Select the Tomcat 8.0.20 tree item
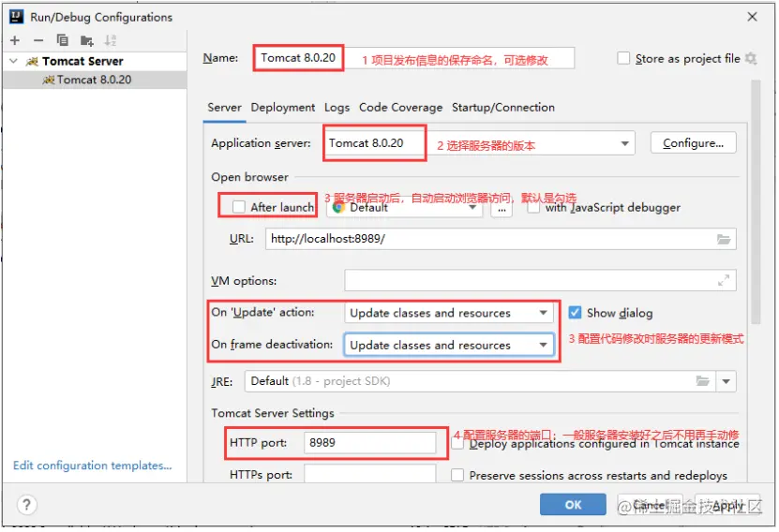Viewport: 779px width, 532px height. 95,80
